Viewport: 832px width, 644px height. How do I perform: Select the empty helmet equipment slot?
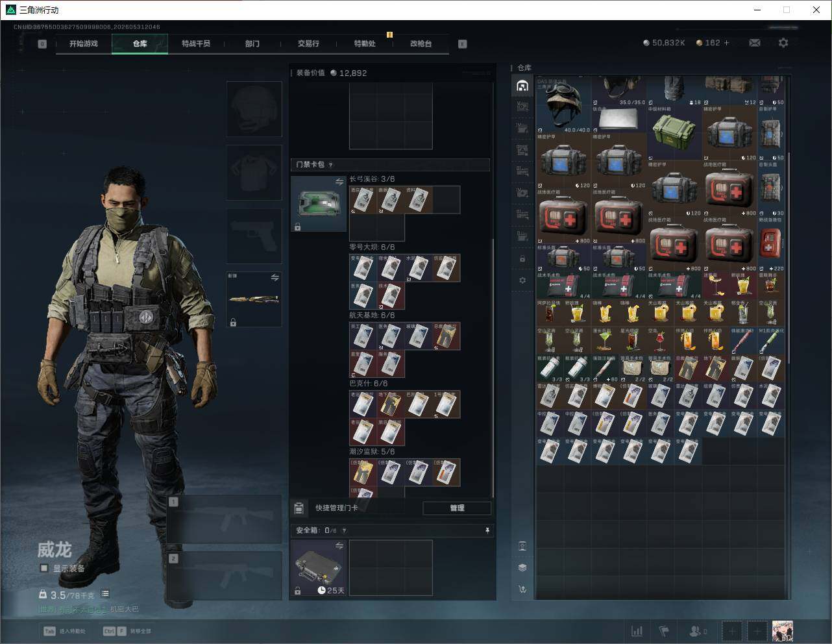[x=254, y=108]
